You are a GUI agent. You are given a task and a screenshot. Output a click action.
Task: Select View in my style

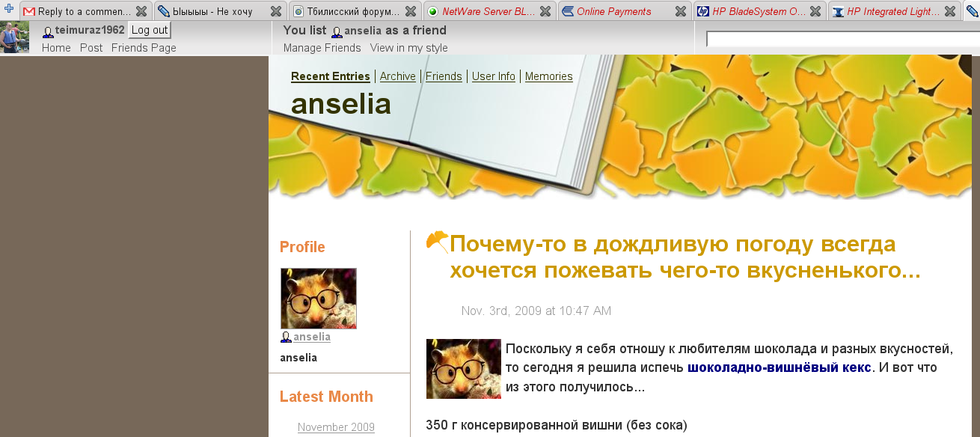tap(409, 48)
